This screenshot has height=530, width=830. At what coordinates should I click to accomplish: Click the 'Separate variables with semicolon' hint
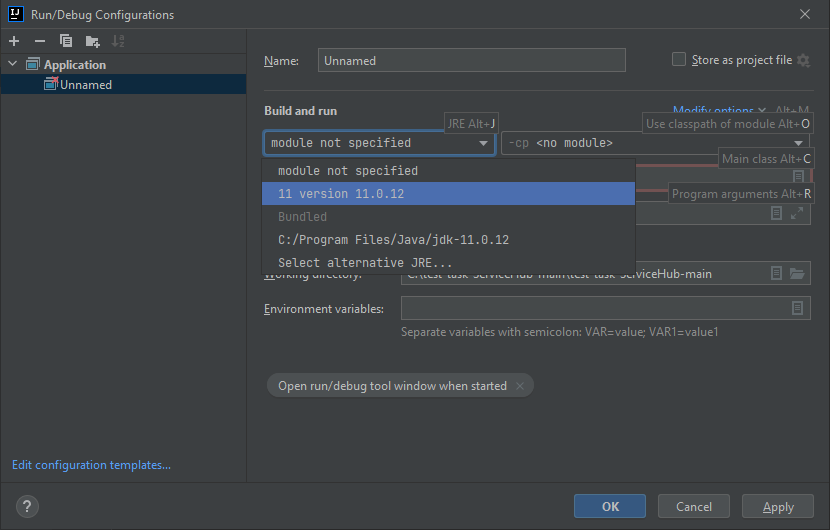(560, 332)
